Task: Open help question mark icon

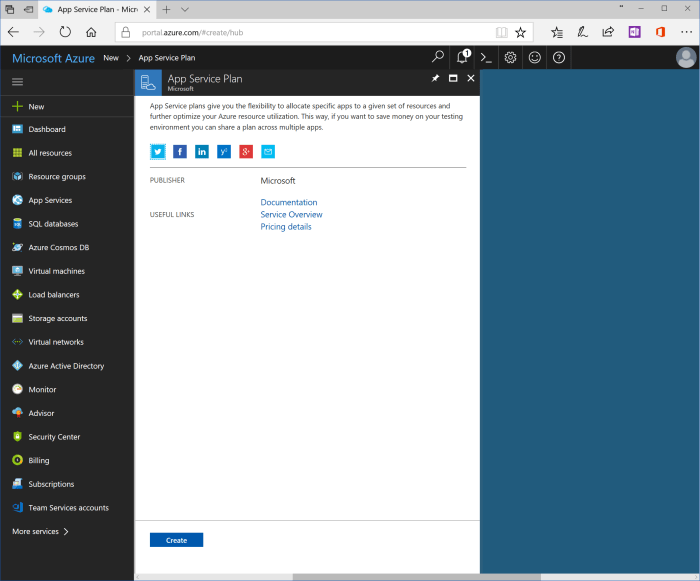Action: [x=558, y=58]
